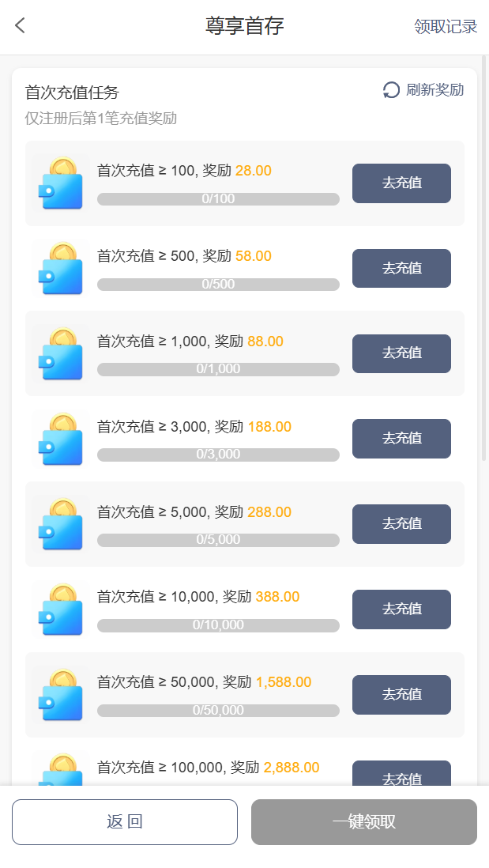Open 领取记录 claim records link
This screenshot has height=868, width=489.
(x=446, y=27)
